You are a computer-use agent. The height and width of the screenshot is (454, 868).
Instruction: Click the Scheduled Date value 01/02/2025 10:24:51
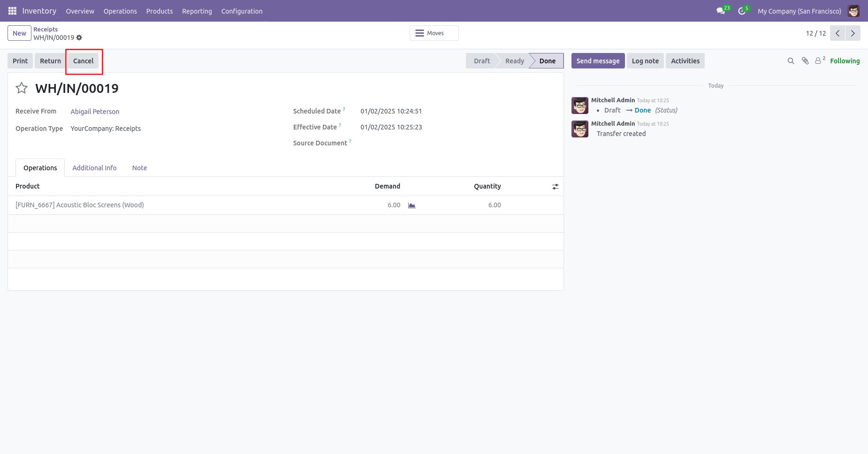click(391, 111)
